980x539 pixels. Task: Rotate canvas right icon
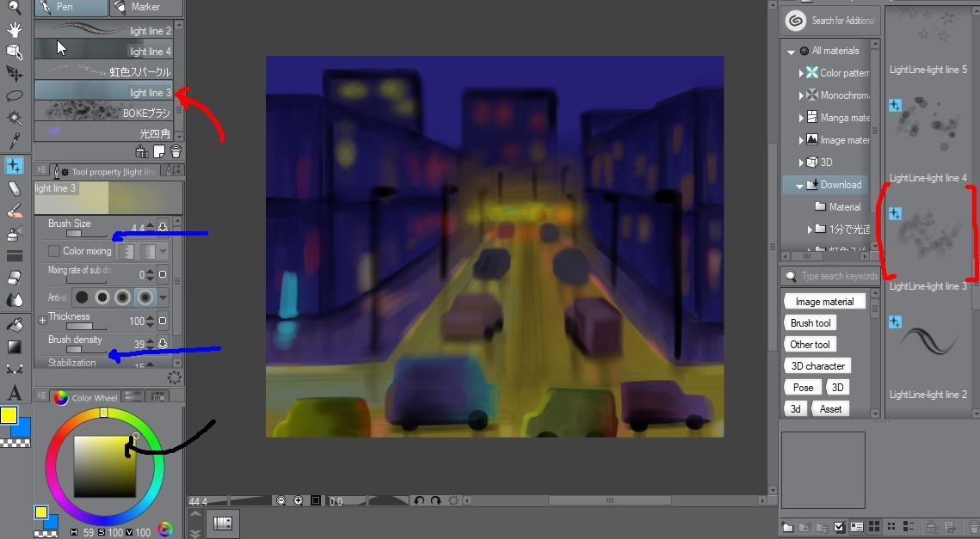435,500
